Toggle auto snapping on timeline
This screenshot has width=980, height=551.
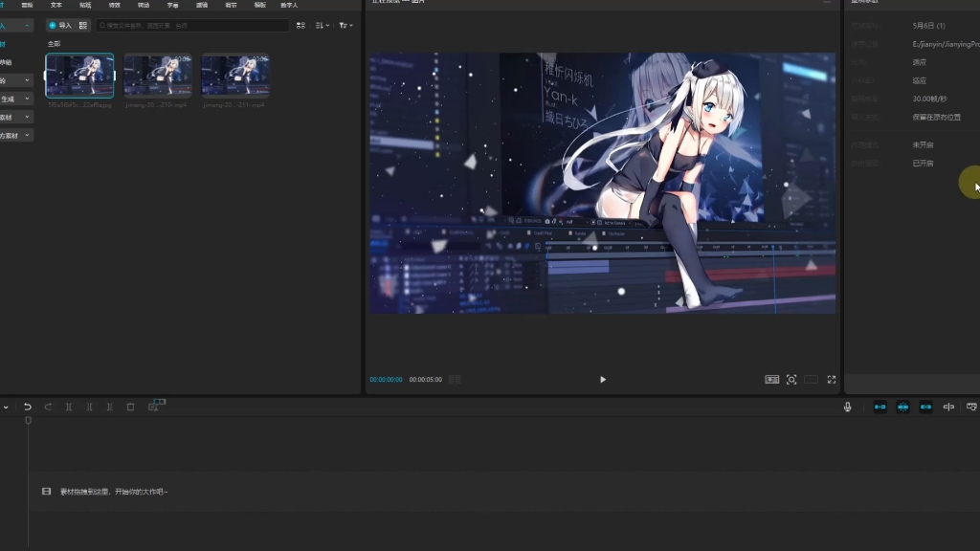tap(903, 407)
